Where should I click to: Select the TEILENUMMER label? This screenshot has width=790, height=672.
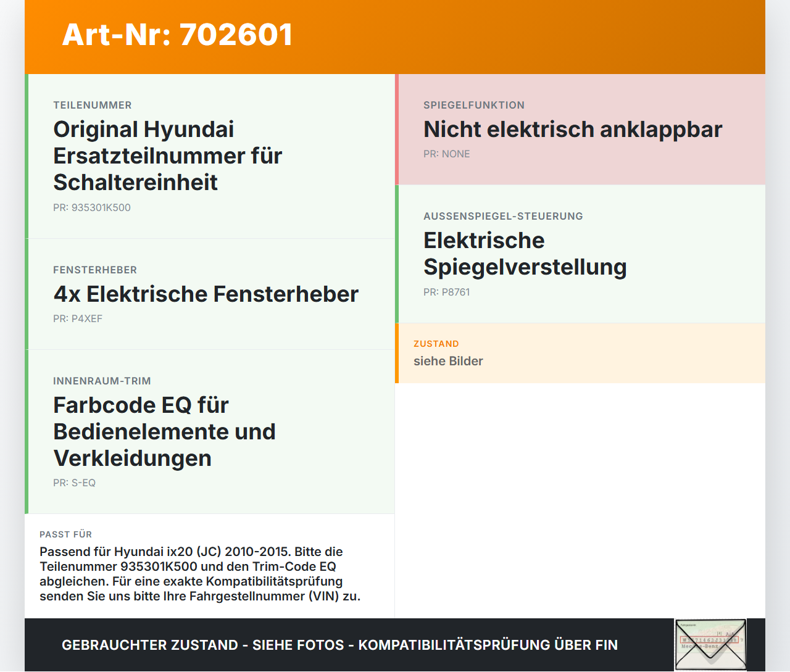click(93, 105)
